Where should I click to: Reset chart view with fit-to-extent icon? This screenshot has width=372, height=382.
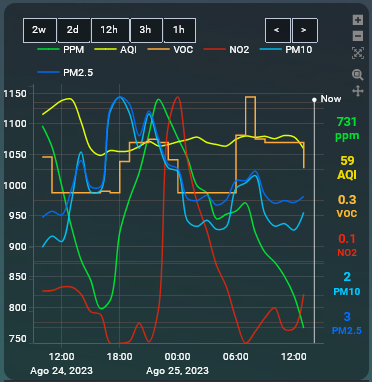[358, 53]
